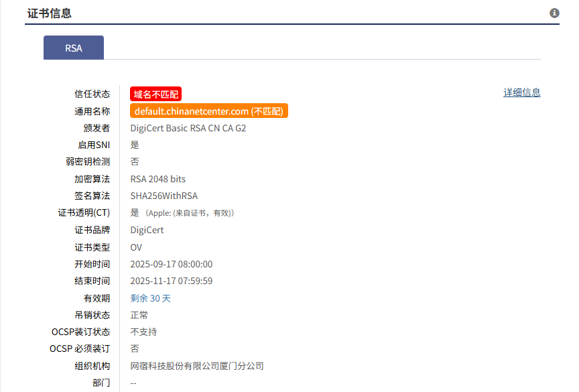Click the 剩余 30 天 validity text
Screen dimensions: 579x392
(x=150, y=298)
